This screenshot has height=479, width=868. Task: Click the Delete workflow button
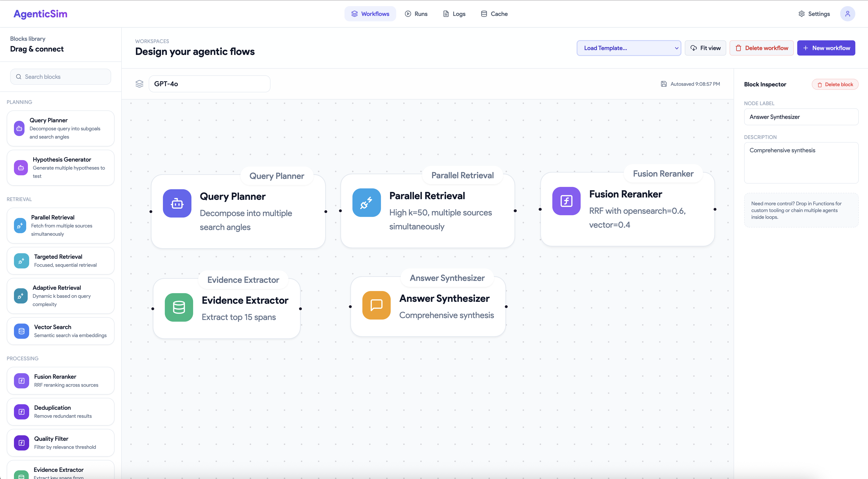762,48
